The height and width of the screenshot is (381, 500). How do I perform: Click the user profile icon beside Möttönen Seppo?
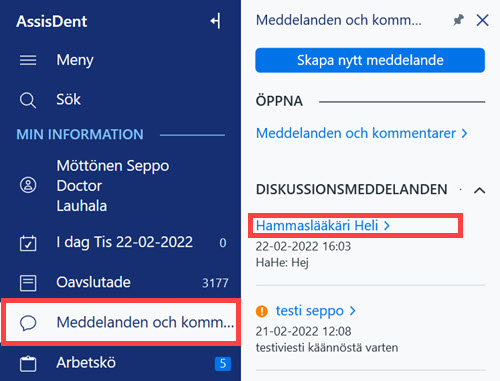click(x=28, y=185)
